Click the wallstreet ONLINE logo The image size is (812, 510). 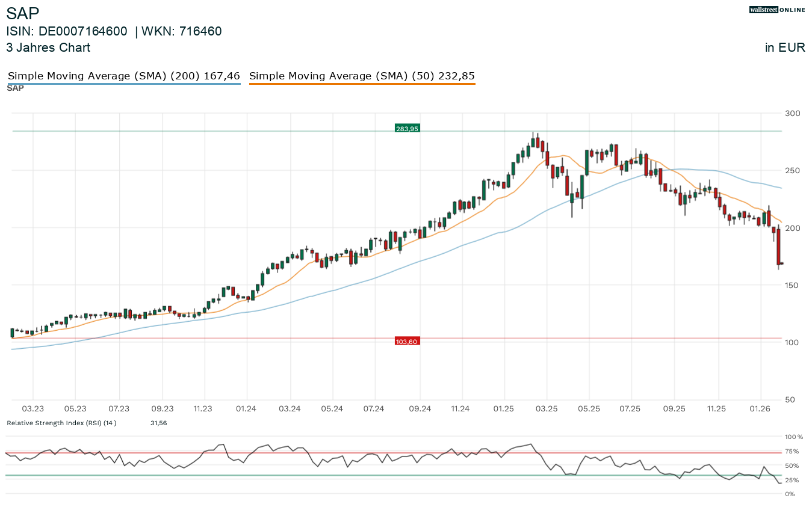(777, 10)
